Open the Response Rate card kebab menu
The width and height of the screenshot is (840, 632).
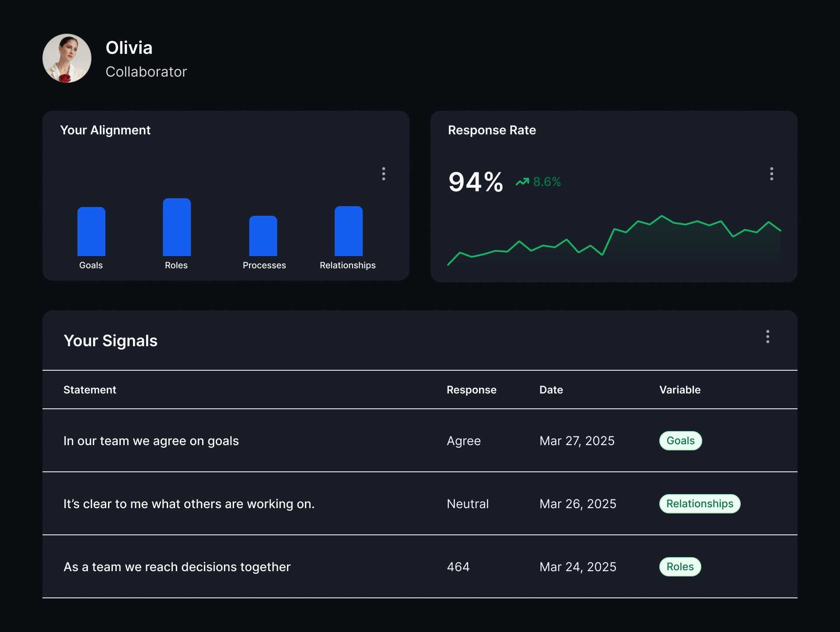point(772,174)
